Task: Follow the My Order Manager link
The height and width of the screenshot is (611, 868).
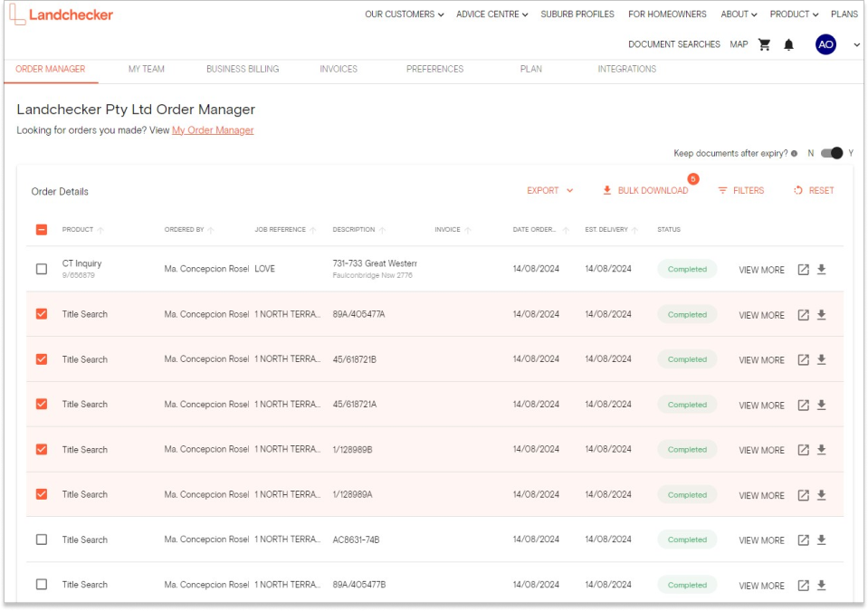Action: point(213,130)
